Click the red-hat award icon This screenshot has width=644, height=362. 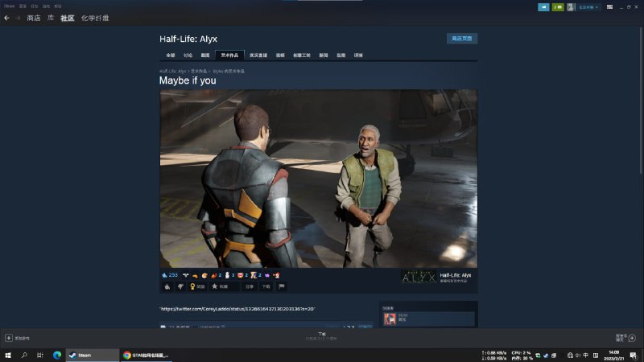click(276, 275)
